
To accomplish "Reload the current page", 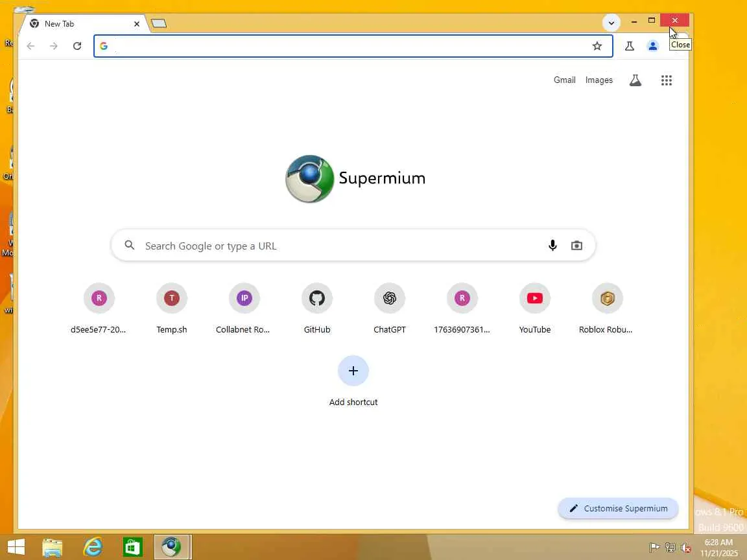I will click(77, 46).
